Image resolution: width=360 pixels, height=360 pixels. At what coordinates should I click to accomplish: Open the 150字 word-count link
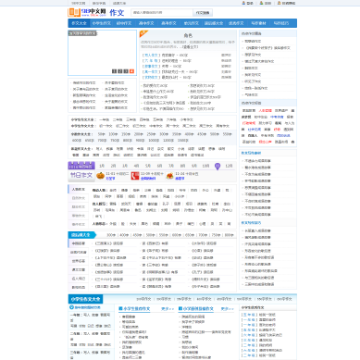125,134
